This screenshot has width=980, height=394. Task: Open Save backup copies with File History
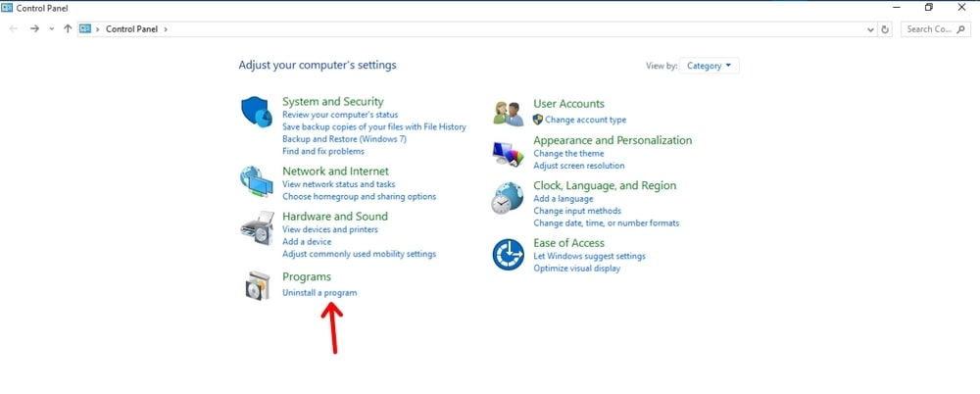tap(374, 127)
